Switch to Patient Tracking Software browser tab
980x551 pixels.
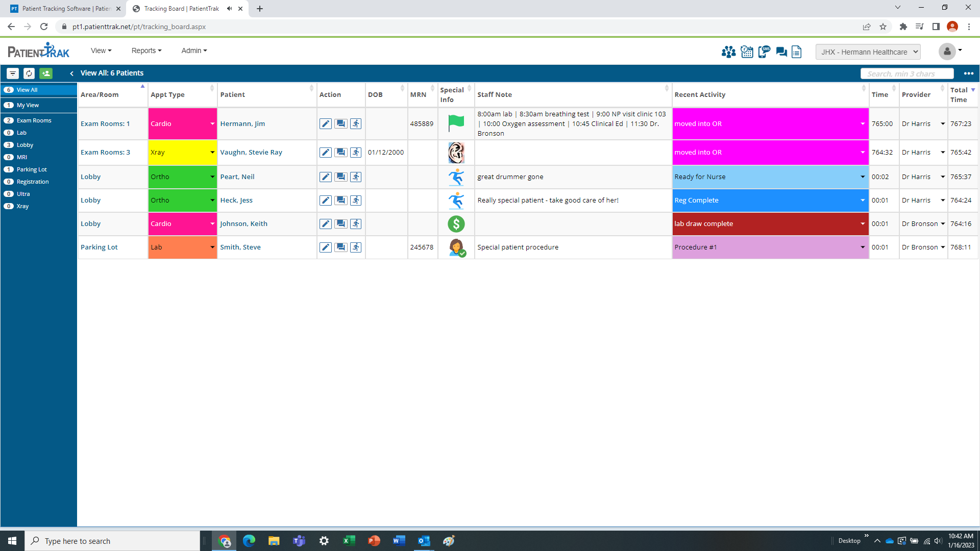click(65, 9)
